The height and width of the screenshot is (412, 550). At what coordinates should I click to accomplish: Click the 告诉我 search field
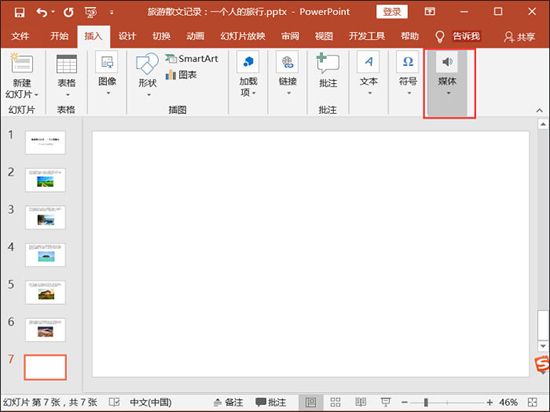click(466, 36)
